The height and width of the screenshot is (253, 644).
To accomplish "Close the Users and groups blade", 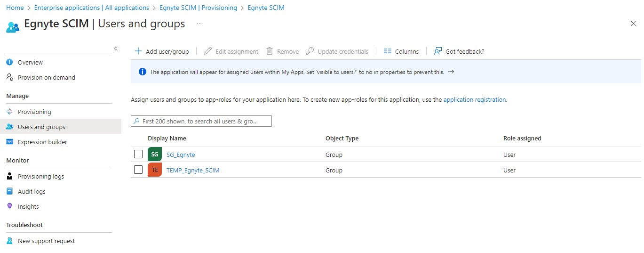I will tap(633, 24).
